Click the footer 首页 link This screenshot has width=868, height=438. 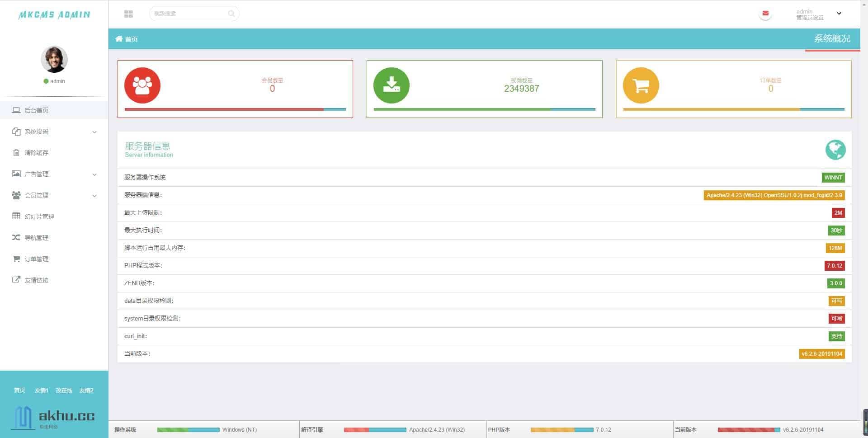(x=19, y=391)
